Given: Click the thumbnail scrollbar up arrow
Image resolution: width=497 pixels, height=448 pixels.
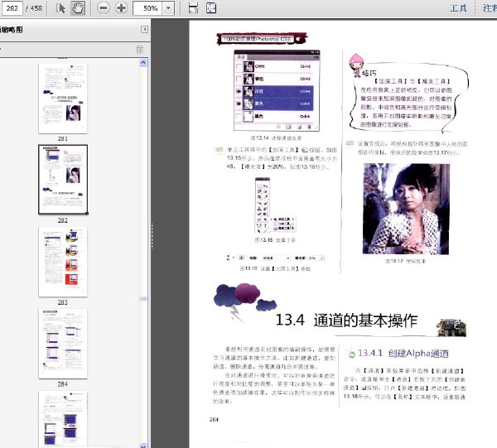Looking at the screenshot, I should 143,63.
